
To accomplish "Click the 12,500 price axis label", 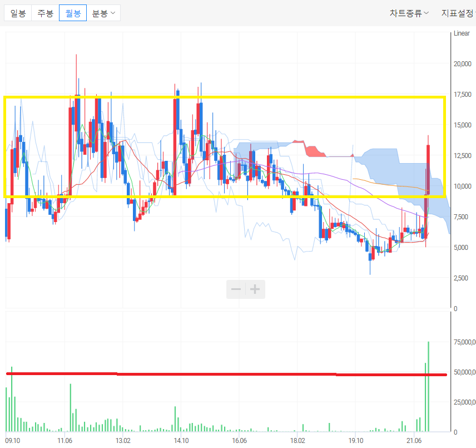I will pyautogui.click(x=462, y=155).
